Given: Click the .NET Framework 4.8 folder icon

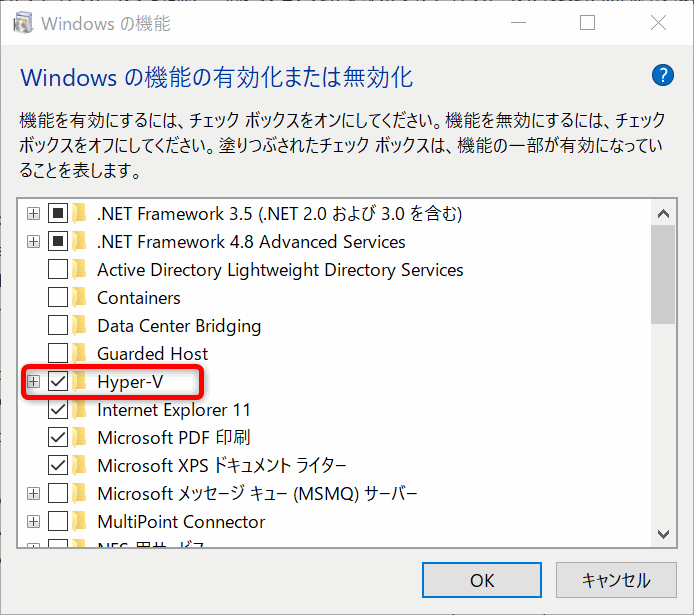Looking at the screenshot, I should pyautogui.click(x=79, y=242).
